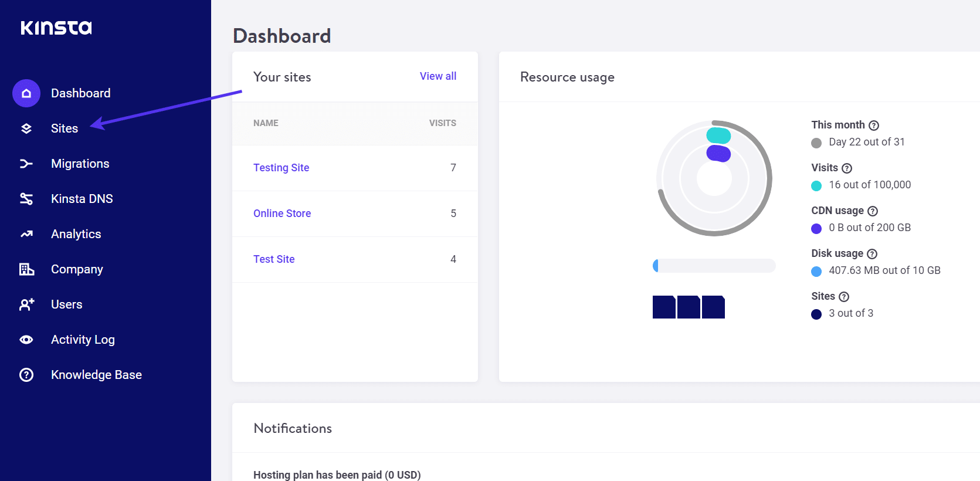Open help tooltip next to Sites

click(x=844, y=297)
